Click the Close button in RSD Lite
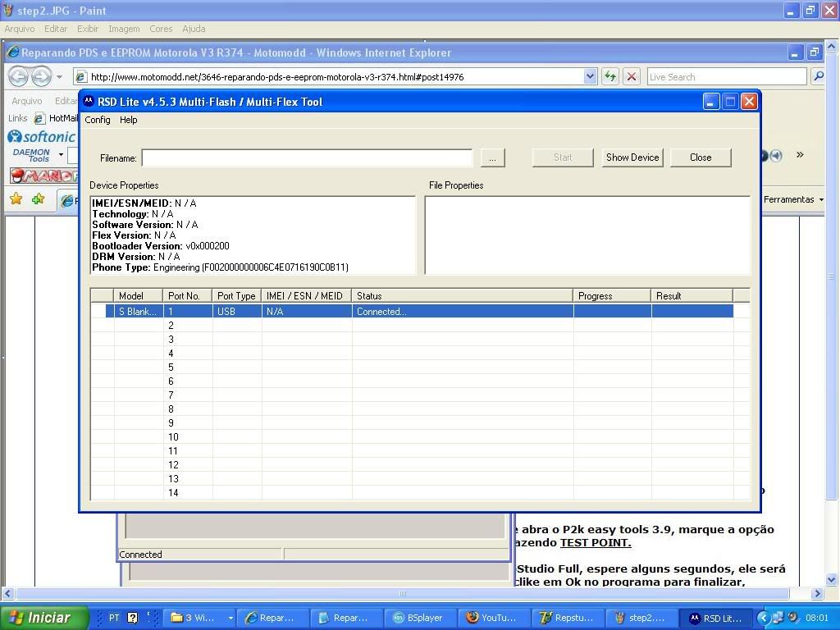Screen dimensions: 840x630 701,157
